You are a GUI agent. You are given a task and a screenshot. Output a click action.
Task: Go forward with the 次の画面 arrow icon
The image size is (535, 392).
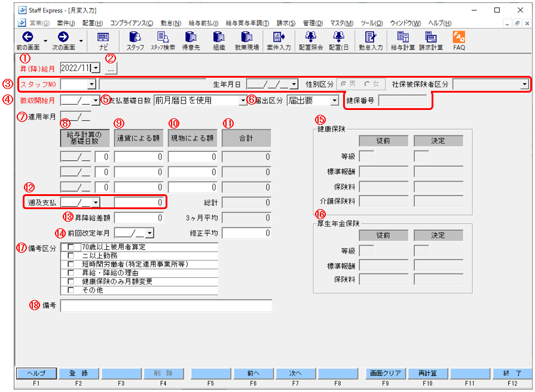[63, 37]
